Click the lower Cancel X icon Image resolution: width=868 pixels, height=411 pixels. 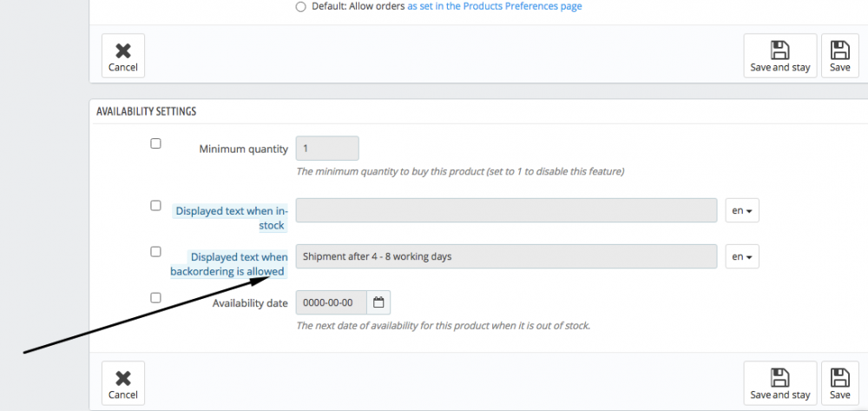[123, 378]
